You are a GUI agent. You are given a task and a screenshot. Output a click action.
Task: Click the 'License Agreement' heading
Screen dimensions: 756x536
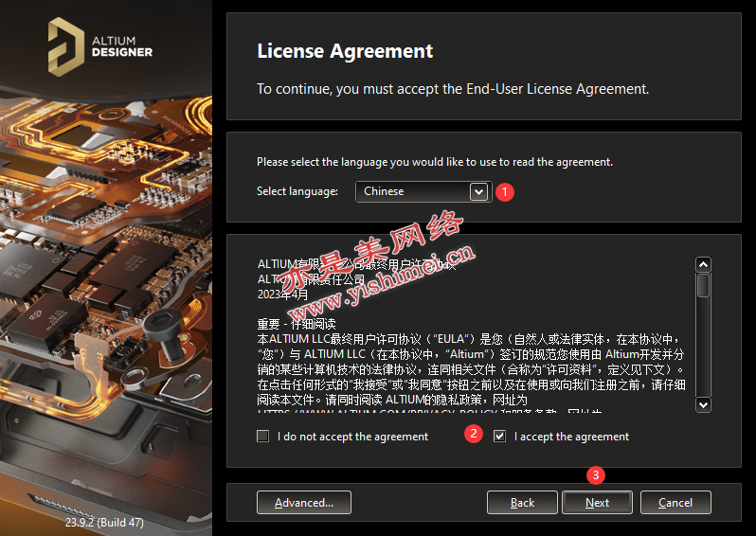tap(345, 51)
